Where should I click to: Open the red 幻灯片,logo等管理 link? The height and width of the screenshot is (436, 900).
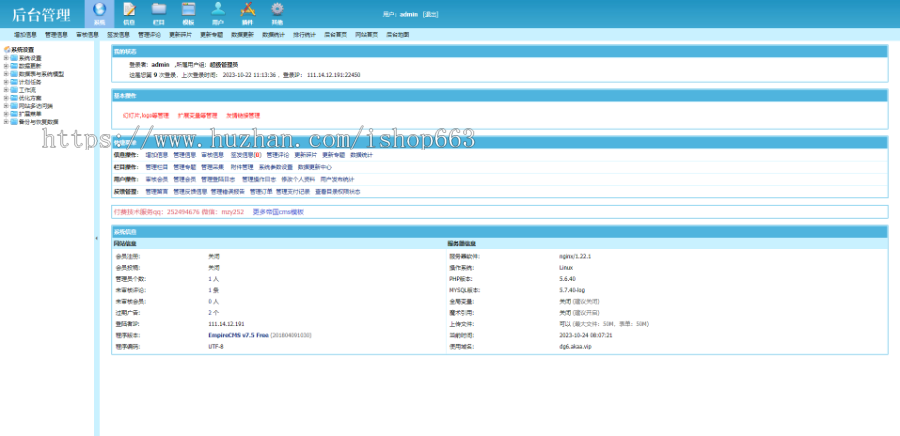[x=146, y=115]
